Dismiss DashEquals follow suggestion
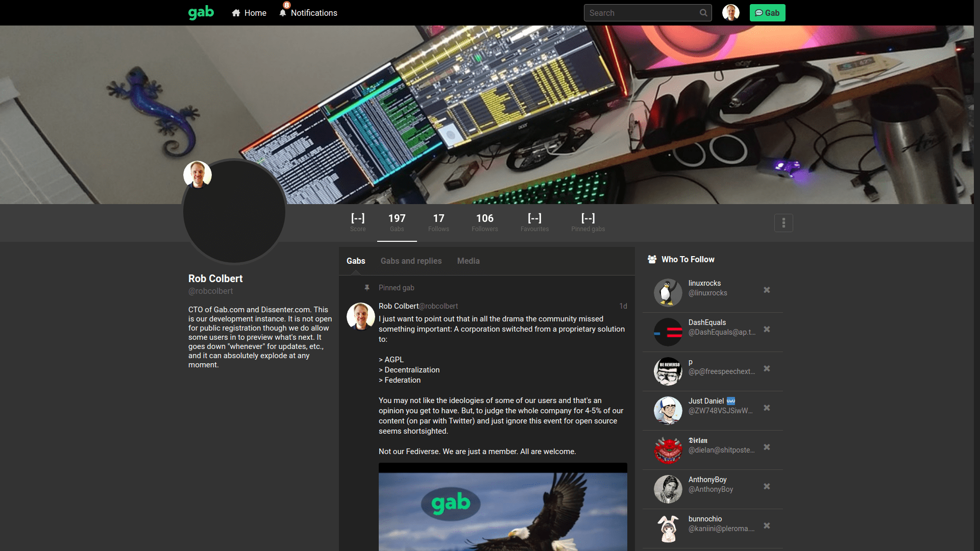Image resolution: width=980 pixels, height=551 pixels. click(x=767, y=329)
